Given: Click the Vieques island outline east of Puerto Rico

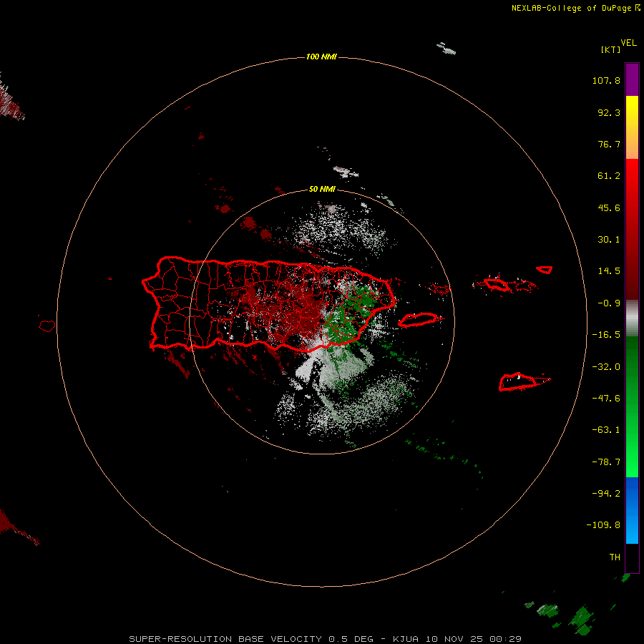Looking at the screenshot, I should (418, 320).
